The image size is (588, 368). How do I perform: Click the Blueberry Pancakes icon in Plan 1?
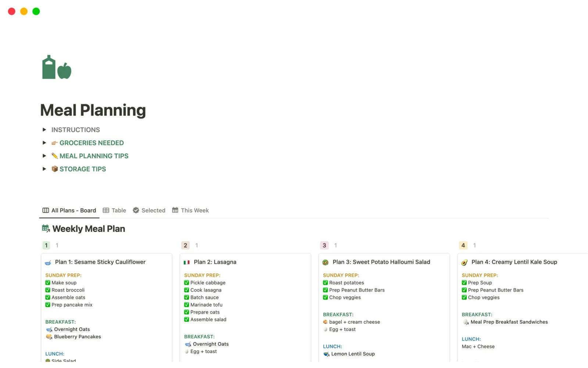click(x=49, y=337)
